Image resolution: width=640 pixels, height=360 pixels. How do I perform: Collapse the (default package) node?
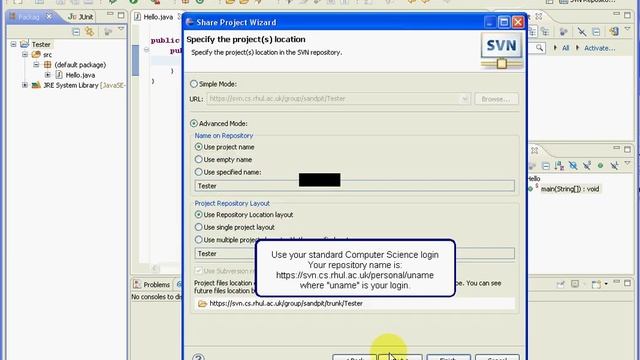click(36, 64)
